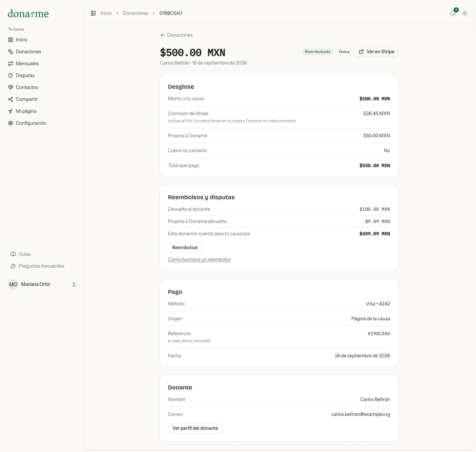Viewport: 476px width, 452px height.
Task: Click the Contactos heart-handshake icon
Action: (x=11, y=87)
